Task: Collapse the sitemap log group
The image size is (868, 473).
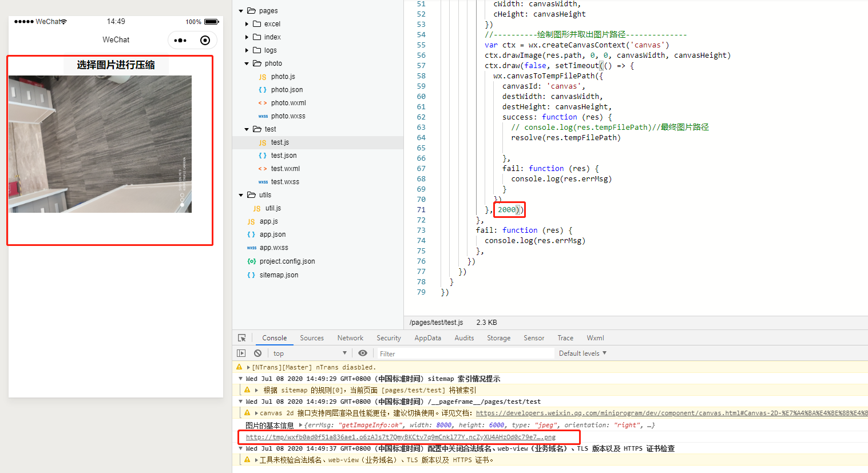Action: (240, 379)
